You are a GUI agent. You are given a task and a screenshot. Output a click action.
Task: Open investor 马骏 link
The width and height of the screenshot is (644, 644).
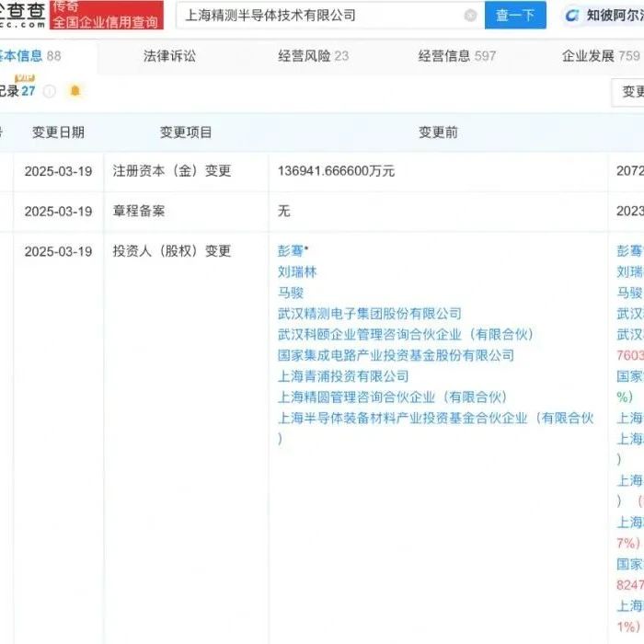tap(291, 293)
